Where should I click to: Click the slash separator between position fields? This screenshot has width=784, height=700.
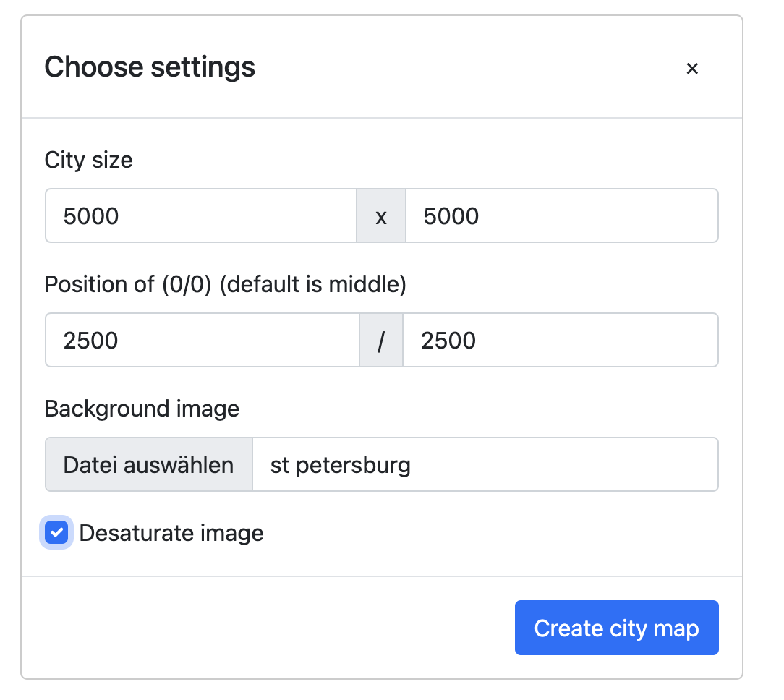click(381, 341)
